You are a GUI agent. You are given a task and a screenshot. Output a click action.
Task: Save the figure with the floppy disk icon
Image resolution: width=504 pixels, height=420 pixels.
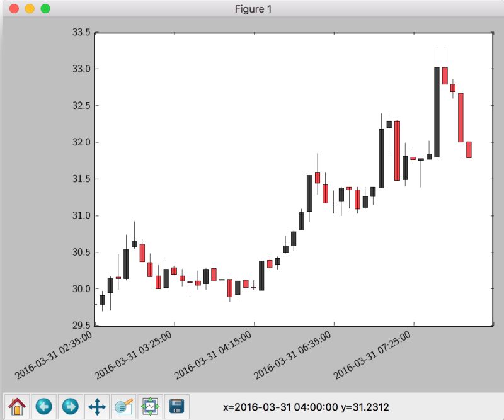(176, 407)
